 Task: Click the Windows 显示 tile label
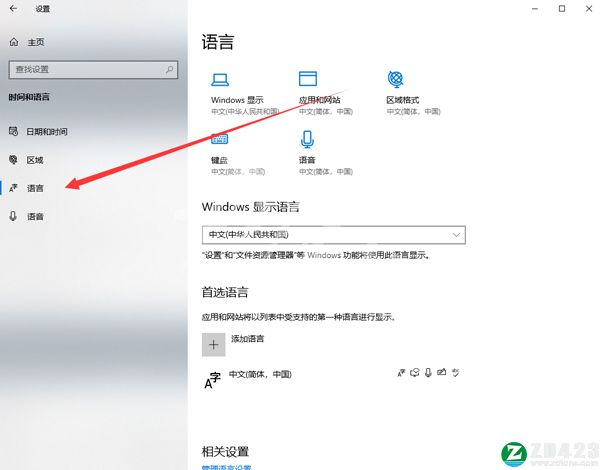pyautogui.click(x=237, y=100)
